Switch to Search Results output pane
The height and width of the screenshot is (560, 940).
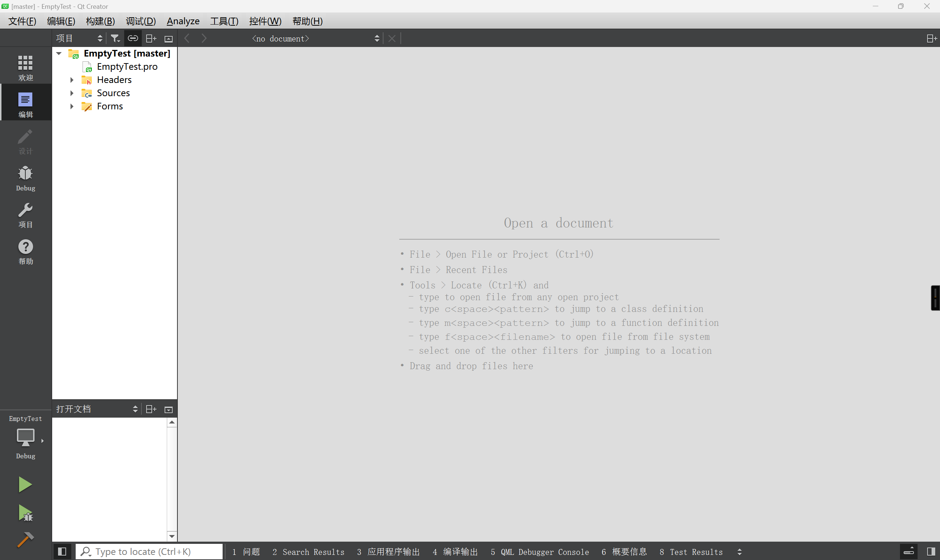(308, 552)
